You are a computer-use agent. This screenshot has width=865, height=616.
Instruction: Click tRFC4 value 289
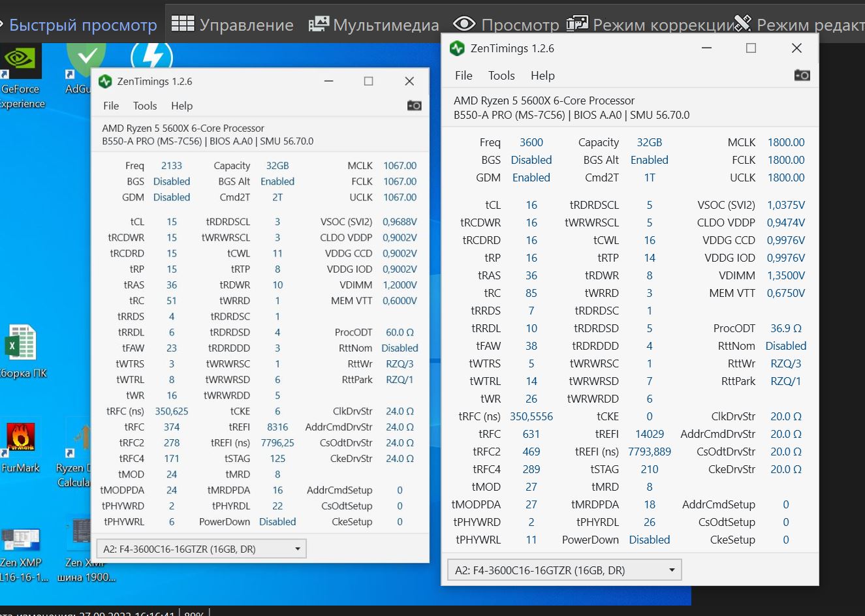[531, 469]
